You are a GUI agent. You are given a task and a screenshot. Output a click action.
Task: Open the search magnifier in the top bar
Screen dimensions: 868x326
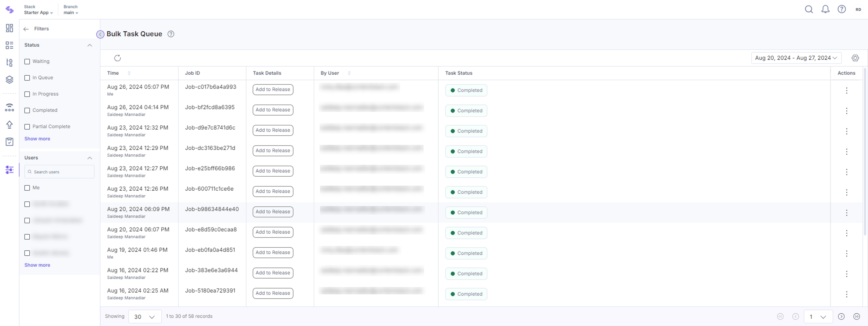pyautogui.click(x=809, y=10)
